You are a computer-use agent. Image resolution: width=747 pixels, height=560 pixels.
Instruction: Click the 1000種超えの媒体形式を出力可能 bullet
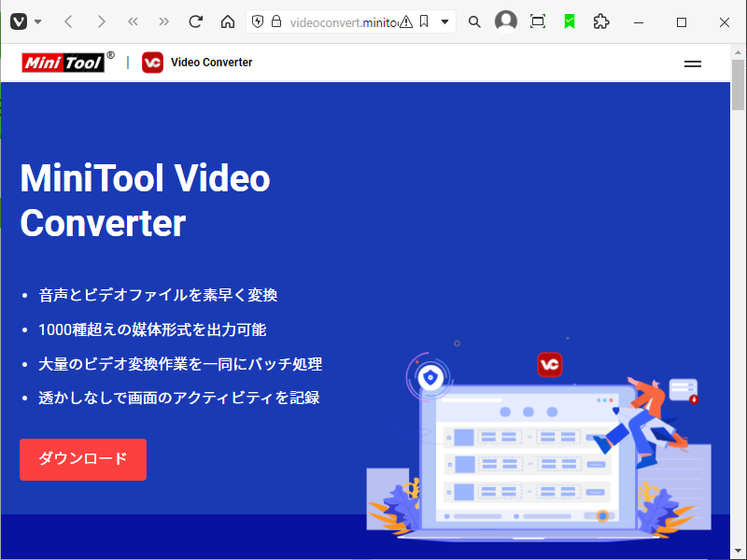pos(152,329)
